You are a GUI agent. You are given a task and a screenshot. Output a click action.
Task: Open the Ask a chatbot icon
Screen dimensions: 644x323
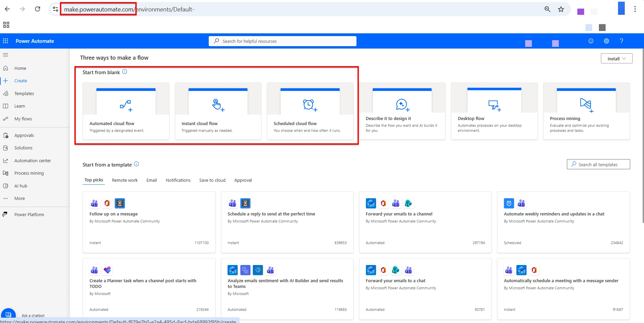coord(8,315)
